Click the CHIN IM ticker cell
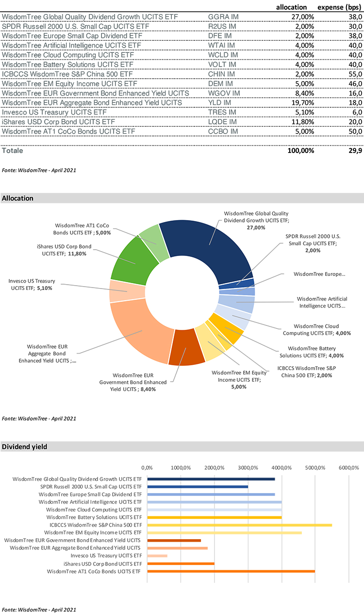The width and height of the screenshot is (364, 614). click(x=221, y=74)
